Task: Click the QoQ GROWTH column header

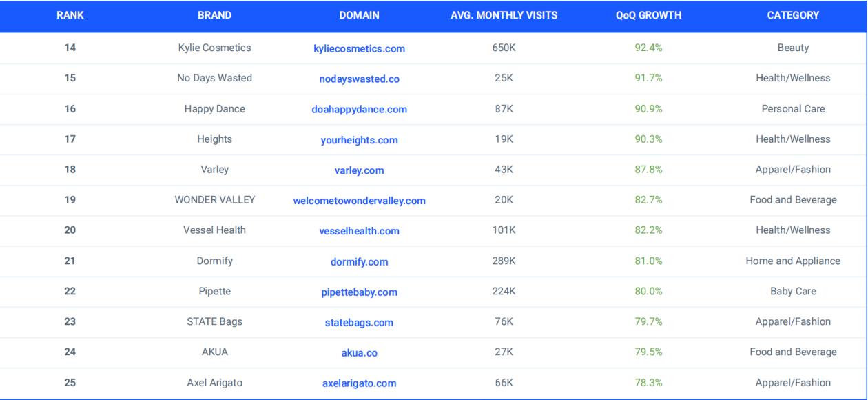Action: [648, 16]
